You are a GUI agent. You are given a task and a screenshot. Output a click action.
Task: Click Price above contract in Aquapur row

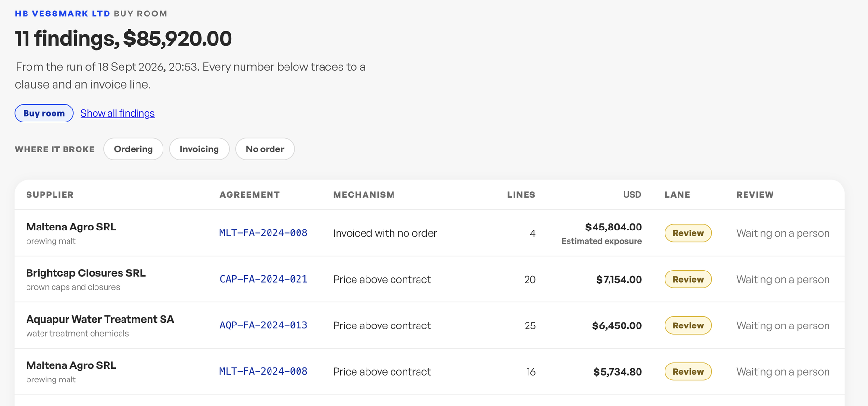[x=382, y=326]
